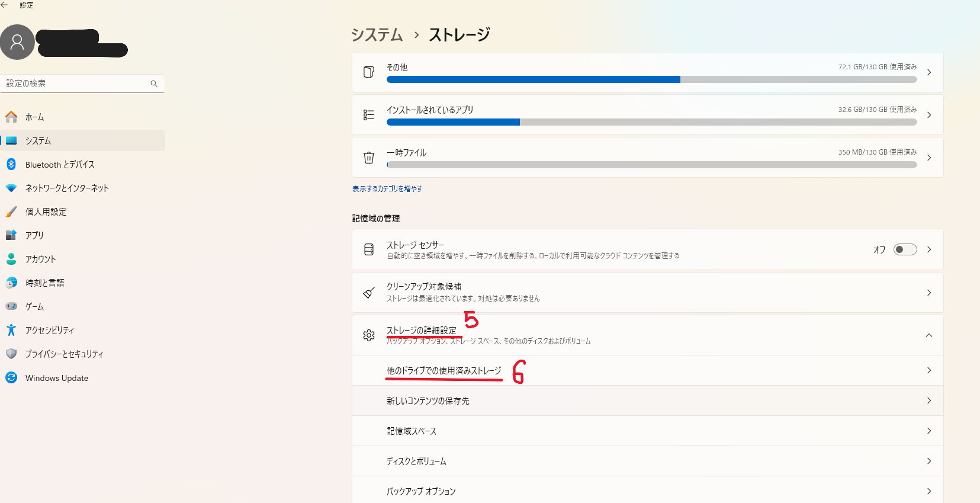Open ストレージ センサー details via its chevron
Screen dimensions: 980x503
[929, 249]
